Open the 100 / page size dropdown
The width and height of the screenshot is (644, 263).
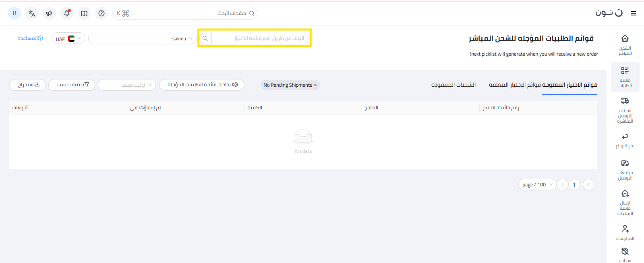[x=537, y=184]
